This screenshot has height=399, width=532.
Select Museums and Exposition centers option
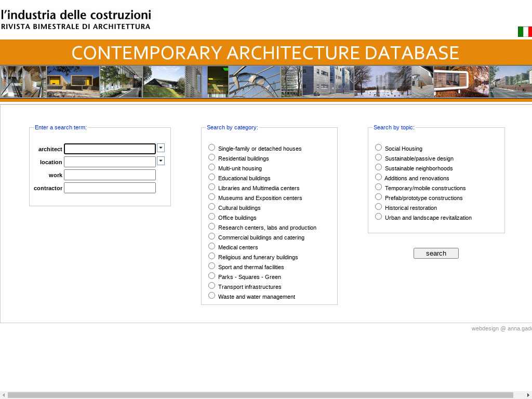pos(211,197)
